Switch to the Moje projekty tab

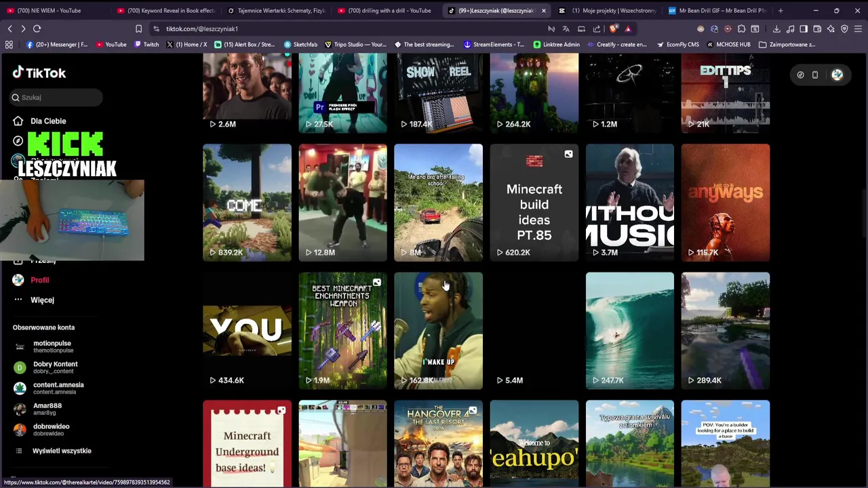pyautogui.click(x=607, y=10)
